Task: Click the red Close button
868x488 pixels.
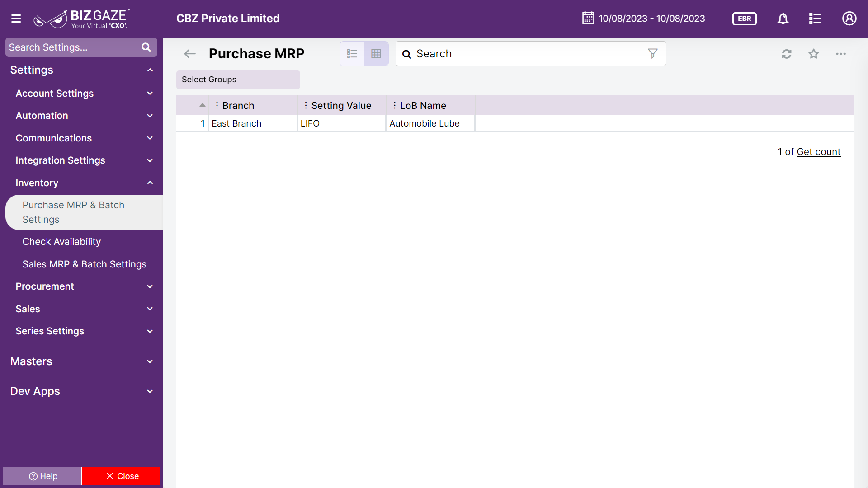Action: (x=121, y=476)
